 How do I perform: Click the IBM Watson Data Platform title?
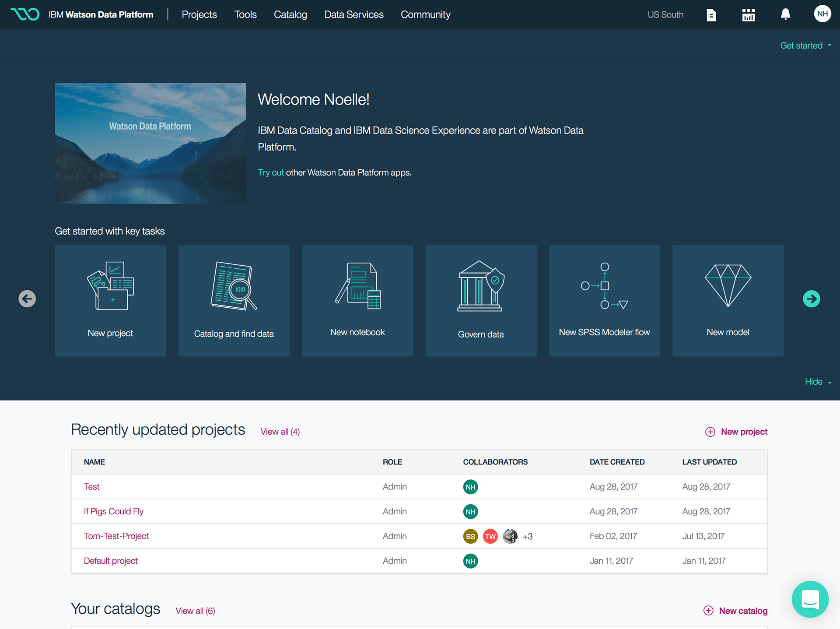[x=101, y=14]
